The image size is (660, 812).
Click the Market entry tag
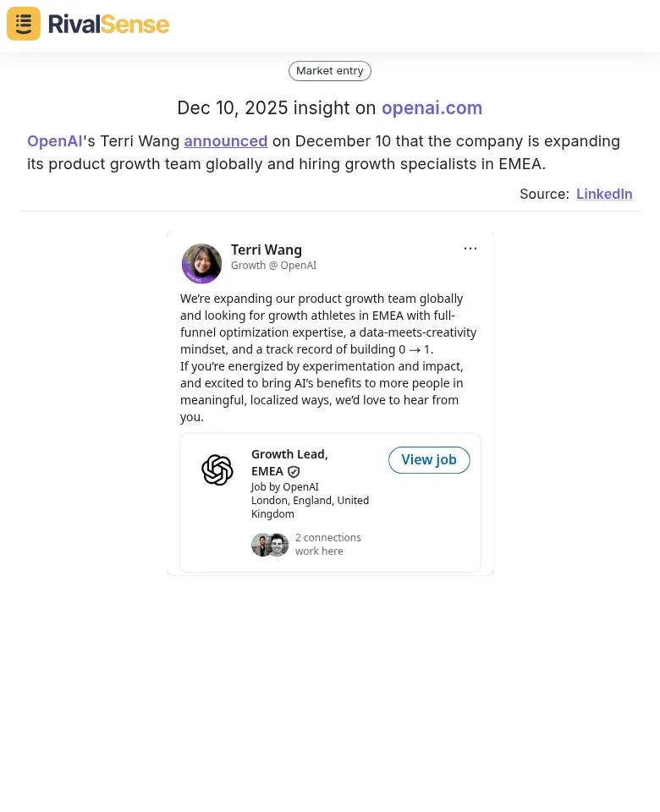[x=330, y=70]
